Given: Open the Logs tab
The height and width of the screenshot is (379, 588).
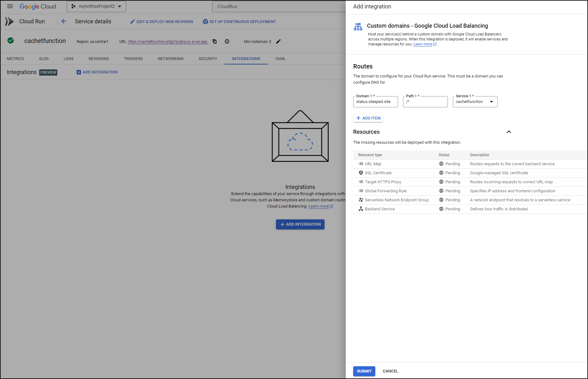Looking at the screenshot, I should coord(69,58).
